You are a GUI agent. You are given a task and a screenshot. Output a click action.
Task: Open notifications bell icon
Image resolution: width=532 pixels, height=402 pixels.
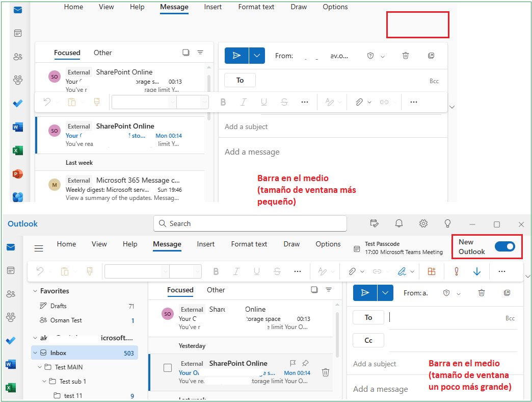coord(399,223)
